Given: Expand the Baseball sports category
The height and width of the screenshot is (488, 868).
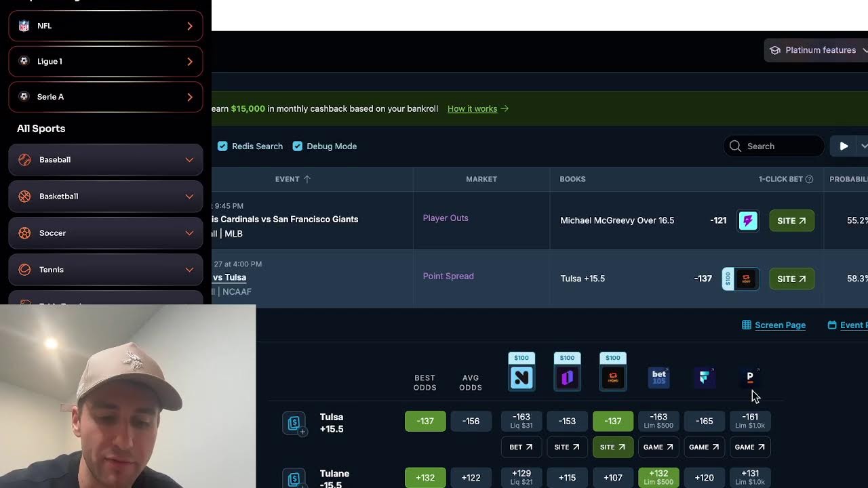Looking at the screenshot, I should tap(105, 160).
